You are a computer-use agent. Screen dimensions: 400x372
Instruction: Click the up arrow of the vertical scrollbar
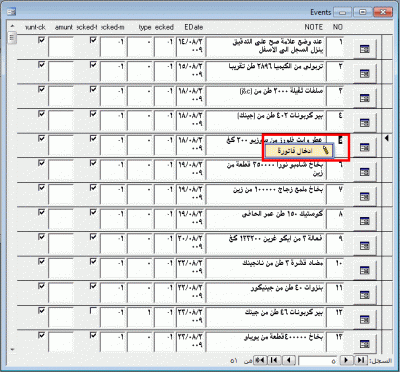click(x=12, y=26)
